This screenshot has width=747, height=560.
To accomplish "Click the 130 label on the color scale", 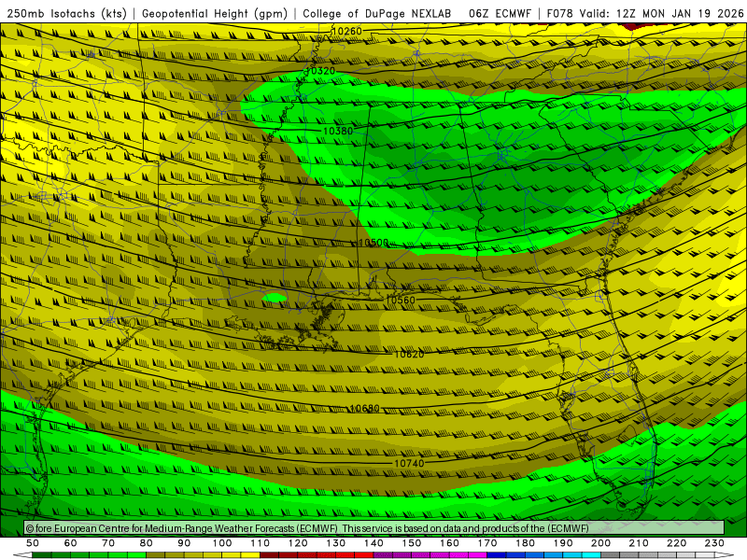I will (x=336, y=543).
